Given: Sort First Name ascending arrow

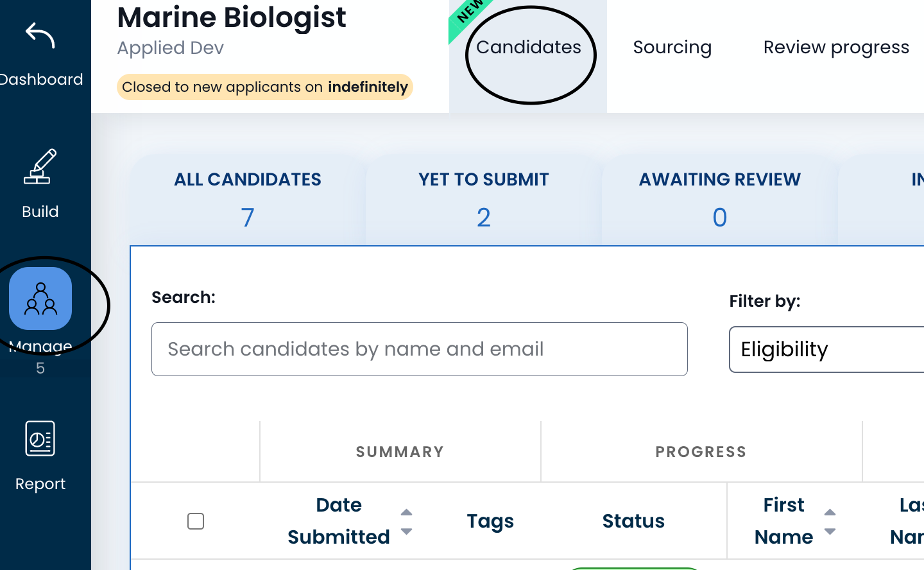Looking at the screenshot, I should tap(830, 512).
